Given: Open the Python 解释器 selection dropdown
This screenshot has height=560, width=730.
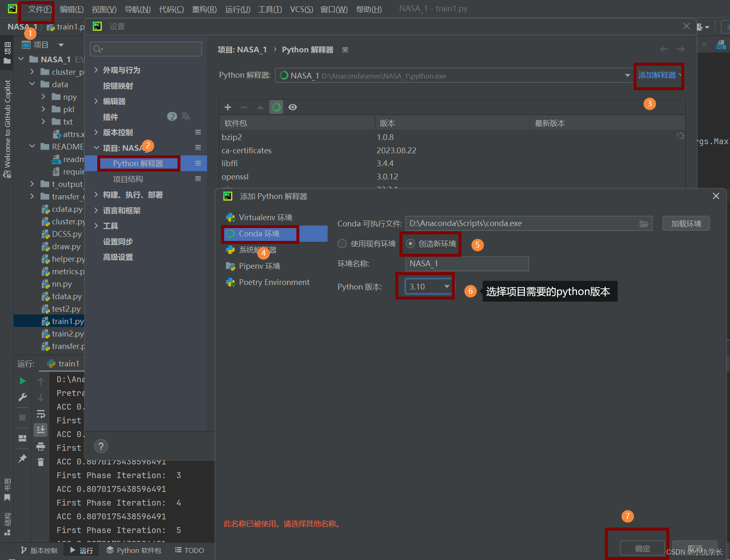Looking at the screenshot, I should [454, 76].
